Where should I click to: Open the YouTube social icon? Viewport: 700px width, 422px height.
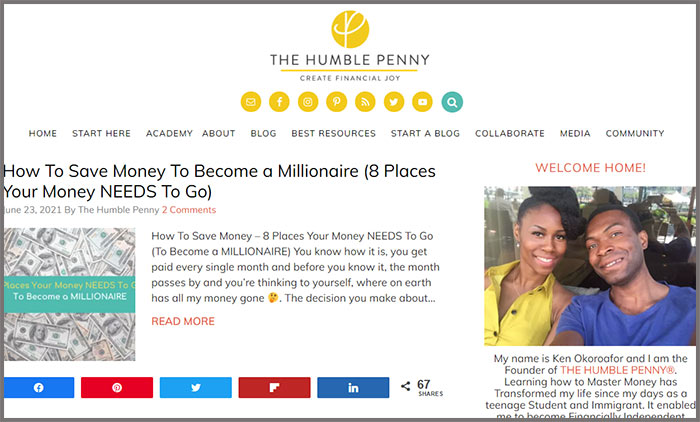coord(422,102)
